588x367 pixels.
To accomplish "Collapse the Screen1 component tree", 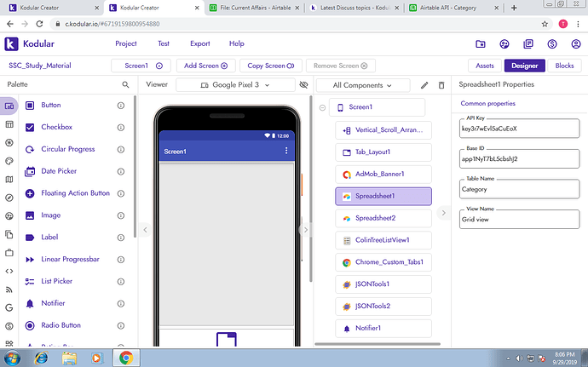I will 322,107.
